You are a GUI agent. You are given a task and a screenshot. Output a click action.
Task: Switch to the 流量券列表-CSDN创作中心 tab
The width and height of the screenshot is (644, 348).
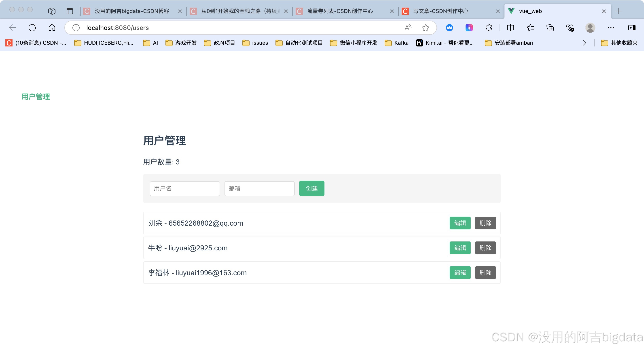(x=340, y=11)
